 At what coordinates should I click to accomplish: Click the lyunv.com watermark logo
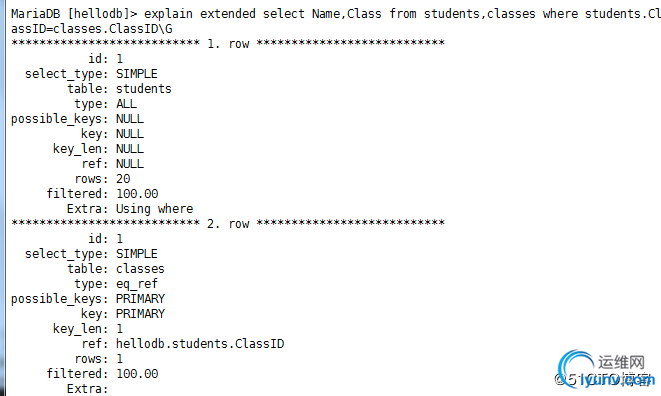tap(606, 370)
